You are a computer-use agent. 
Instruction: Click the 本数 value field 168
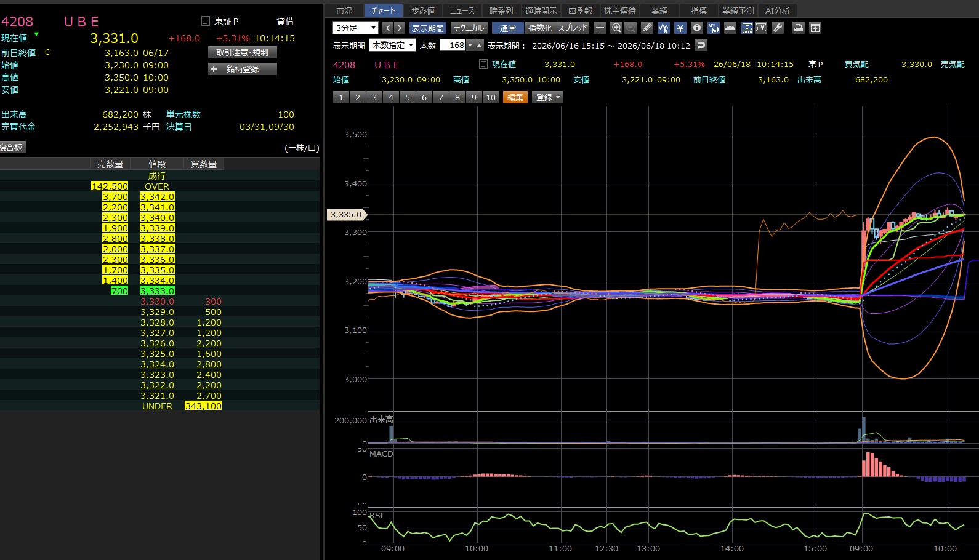453,45
